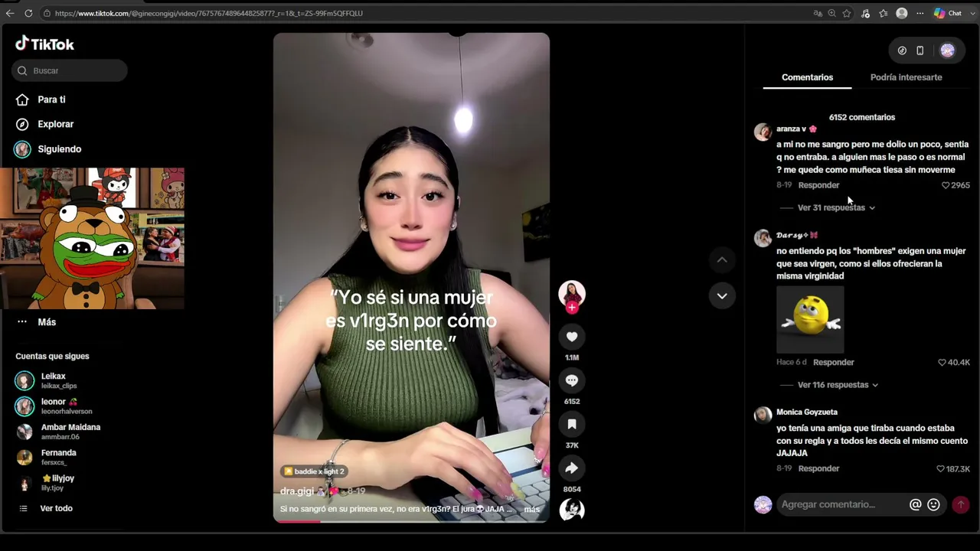
Task: Go back using the browser back arrow
Action: click(10, 13)
